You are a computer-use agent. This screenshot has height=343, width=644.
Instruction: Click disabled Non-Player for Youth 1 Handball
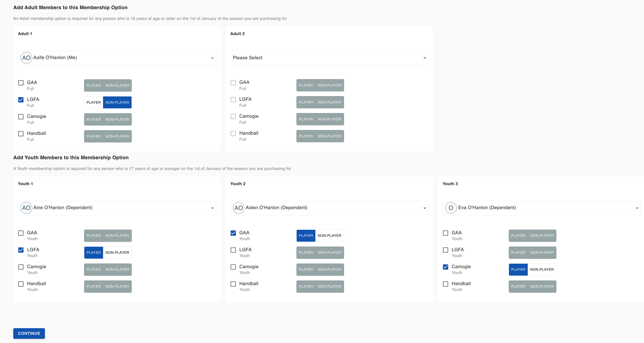tap(117, 287)
